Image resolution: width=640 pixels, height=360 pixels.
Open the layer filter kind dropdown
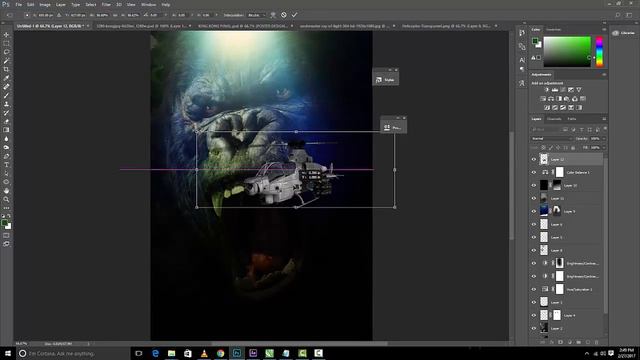tap(546, 130)
